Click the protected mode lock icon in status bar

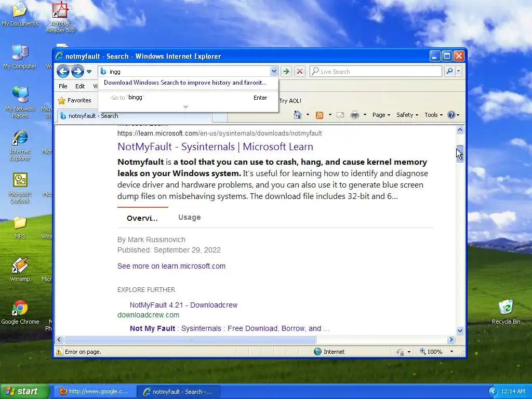coord(401,352)
